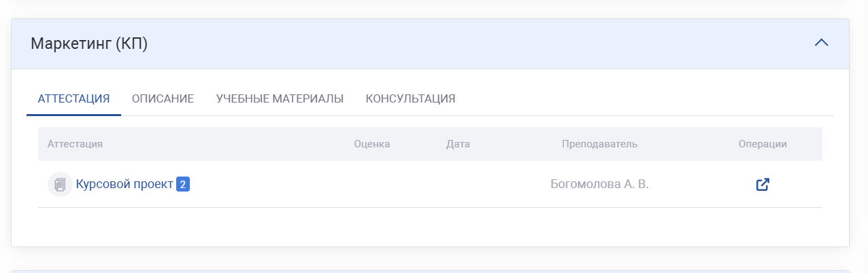The width and height of the screenshot is (868, 273).
Task: Go to the Консультация tab
Action: [410, 98]
